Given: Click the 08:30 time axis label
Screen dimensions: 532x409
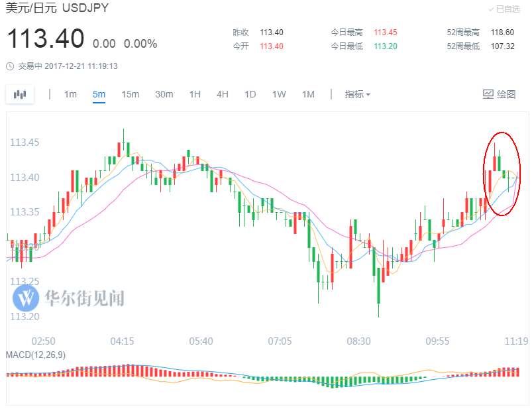Looking at the screenshot, I should [358, 341].
